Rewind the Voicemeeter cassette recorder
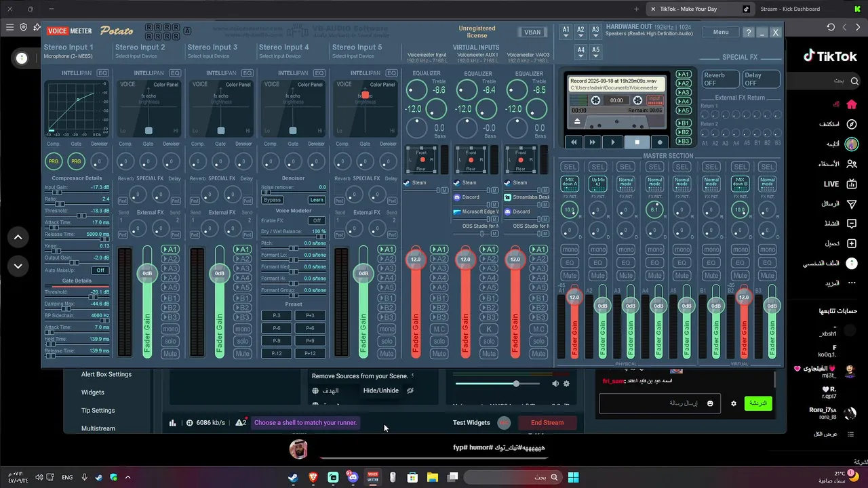 [574, 142]
